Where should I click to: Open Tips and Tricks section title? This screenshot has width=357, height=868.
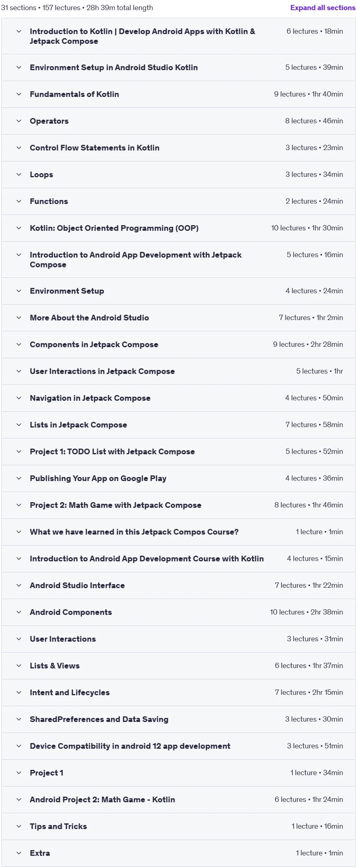[x=58, y=826]
